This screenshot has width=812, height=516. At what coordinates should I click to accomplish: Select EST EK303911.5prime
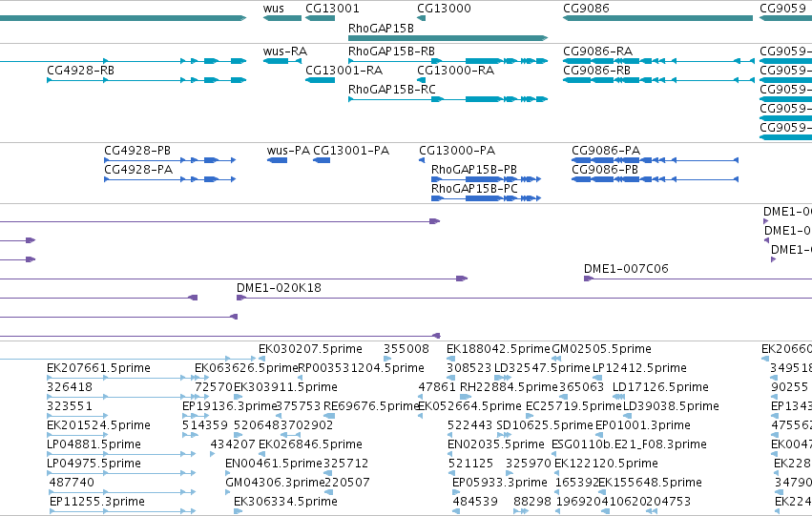coord(285,387)
